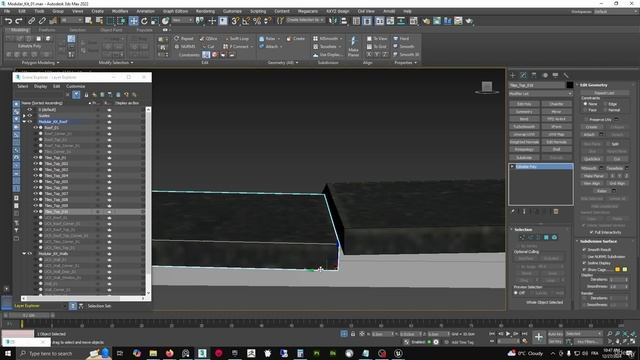Click the Play Animation button
This screenshot has height=360, width=640.
[x=508, y=334]
